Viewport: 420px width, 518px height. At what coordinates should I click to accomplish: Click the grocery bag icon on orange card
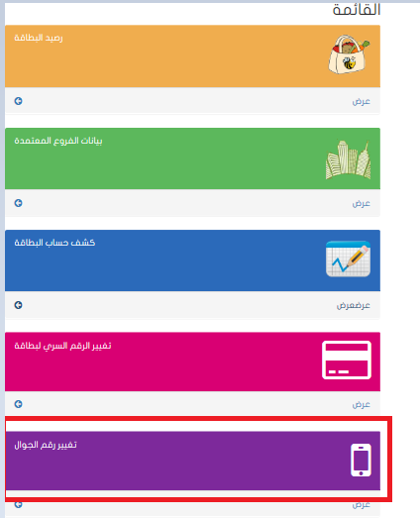pos(349,54)
